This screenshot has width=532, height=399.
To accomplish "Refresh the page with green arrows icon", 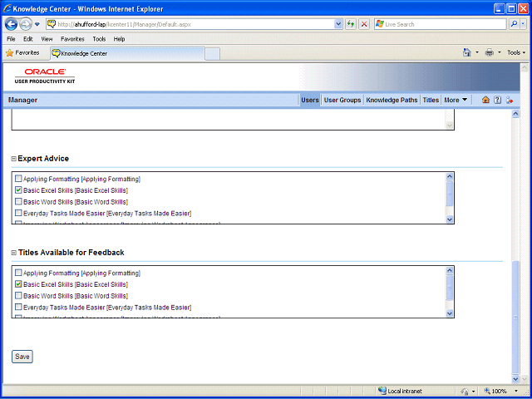I will 351,24.
